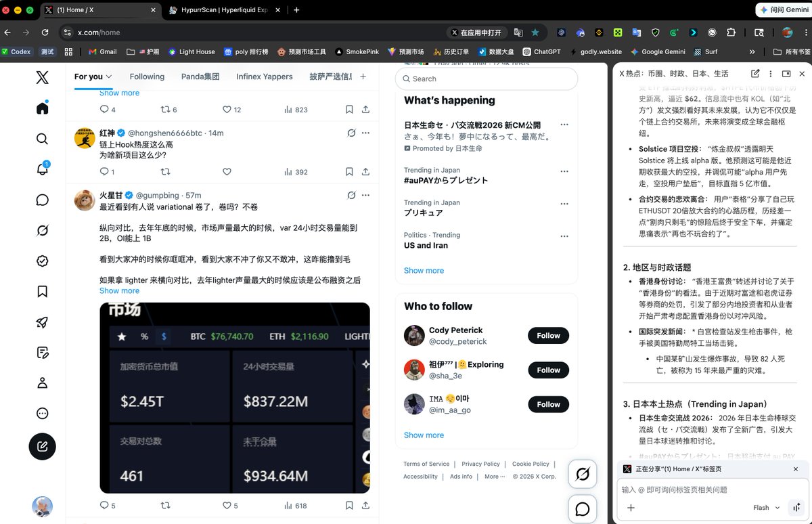Bookmark this page with star icon
This screenshot has width=812, height=524.
[535, 32]
